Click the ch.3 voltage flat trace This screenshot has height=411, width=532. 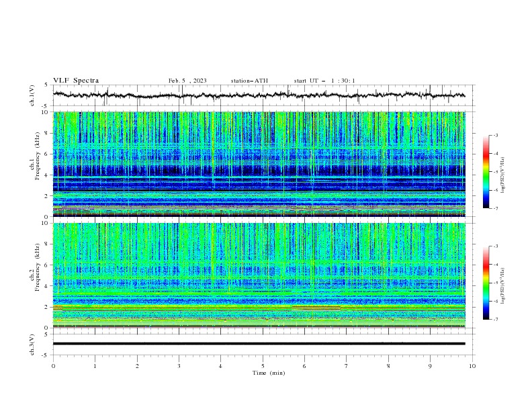[259, 344]
